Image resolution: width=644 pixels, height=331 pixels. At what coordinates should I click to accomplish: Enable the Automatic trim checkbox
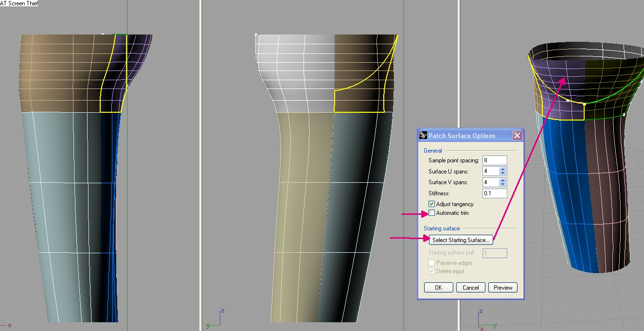(431, 213)
